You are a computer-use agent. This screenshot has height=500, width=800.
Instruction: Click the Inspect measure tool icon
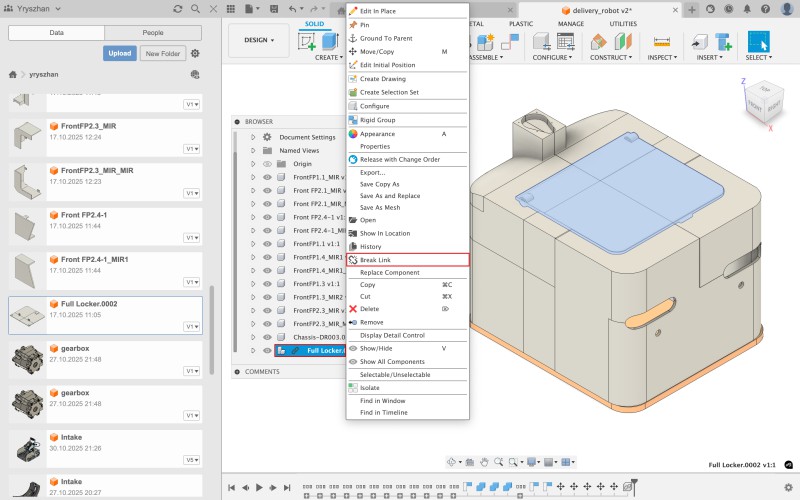(x=661, y=42)
